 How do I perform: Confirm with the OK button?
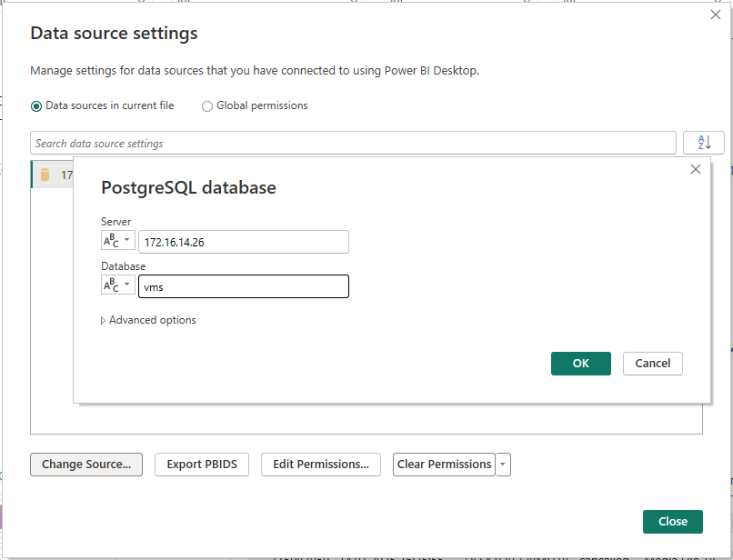580,364
